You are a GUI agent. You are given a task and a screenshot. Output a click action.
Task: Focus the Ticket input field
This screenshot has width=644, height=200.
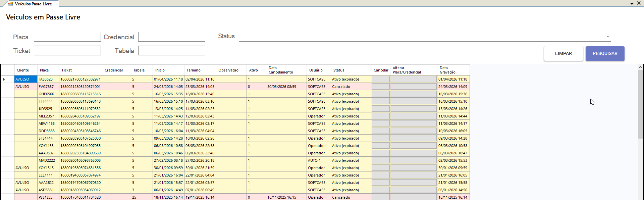[x=67, y=51]
